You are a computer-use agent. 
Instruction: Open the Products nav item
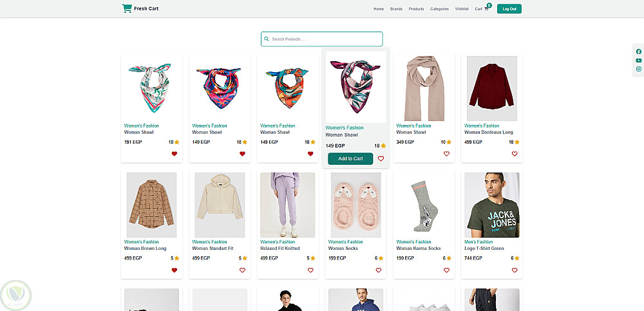click(417, 9)
